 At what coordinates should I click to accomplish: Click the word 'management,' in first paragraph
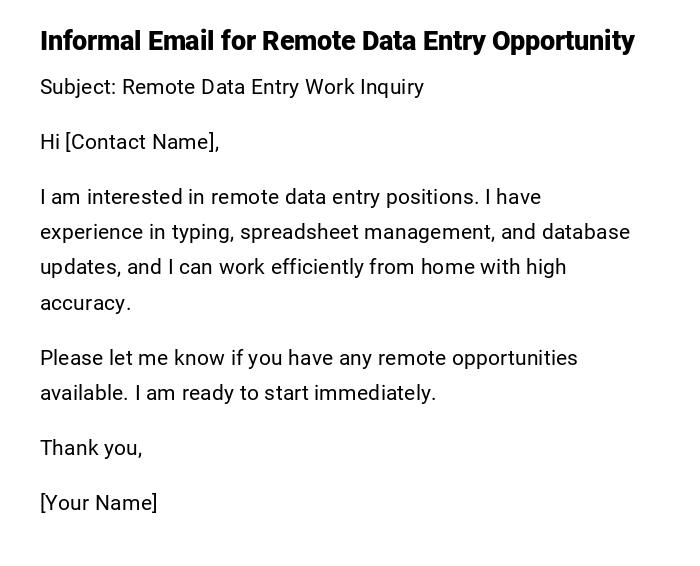click(429, 232)
